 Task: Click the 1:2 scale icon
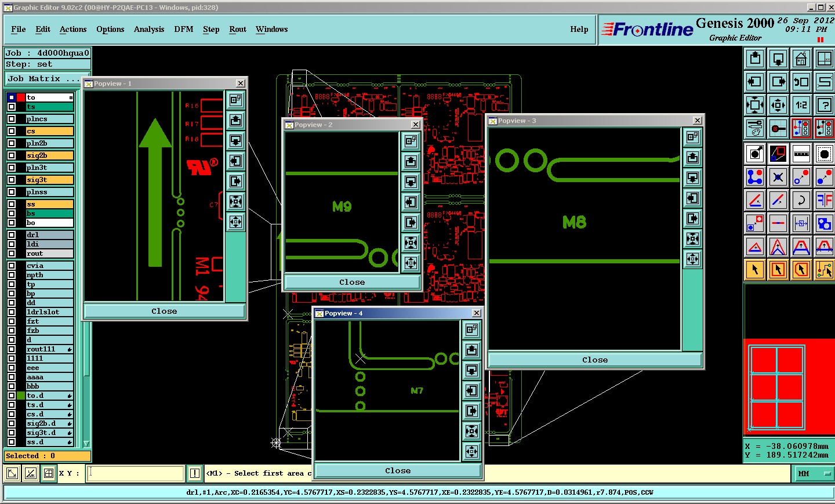801,105
